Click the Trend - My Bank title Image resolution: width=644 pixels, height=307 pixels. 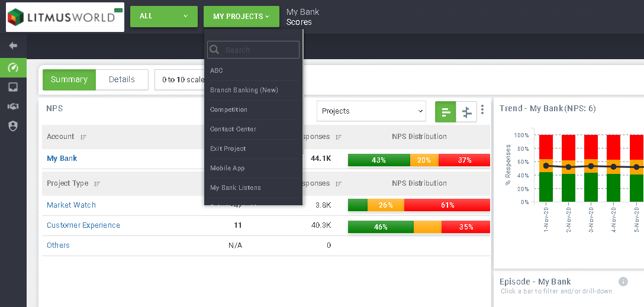pos(548,108)
